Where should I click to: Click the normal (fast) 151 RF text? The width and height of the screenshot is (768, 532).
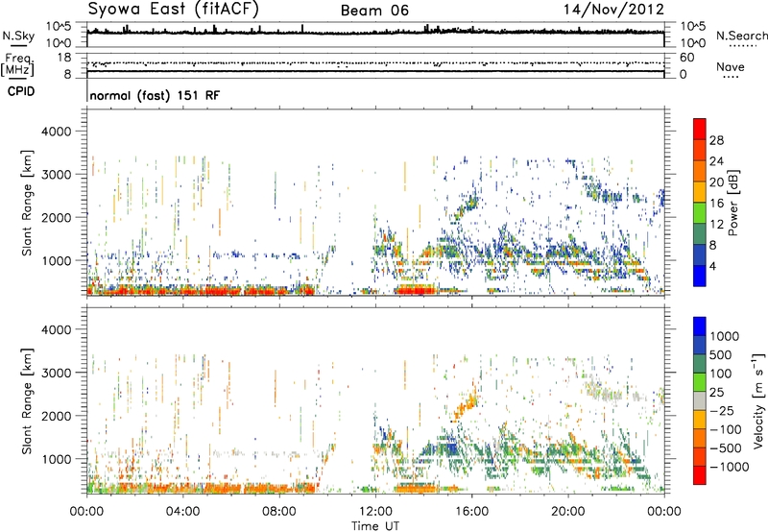[155, 95]
